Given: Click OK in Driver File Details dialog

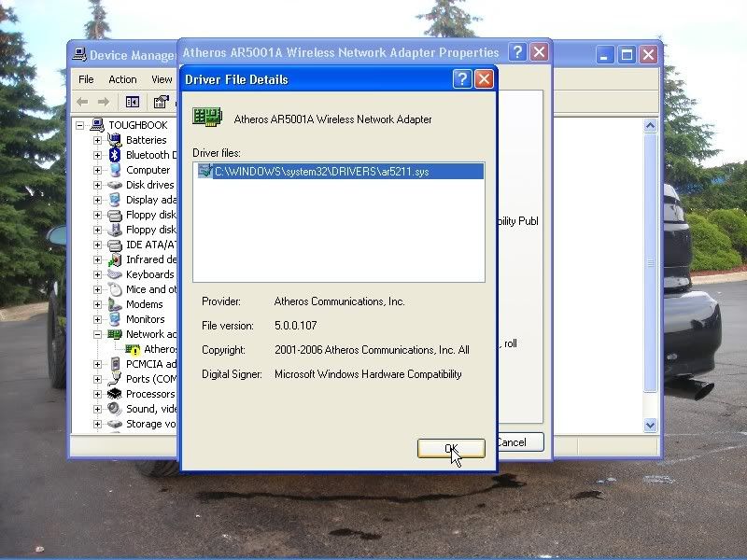Looking at the screenshot, I should [x=451, y=448].
